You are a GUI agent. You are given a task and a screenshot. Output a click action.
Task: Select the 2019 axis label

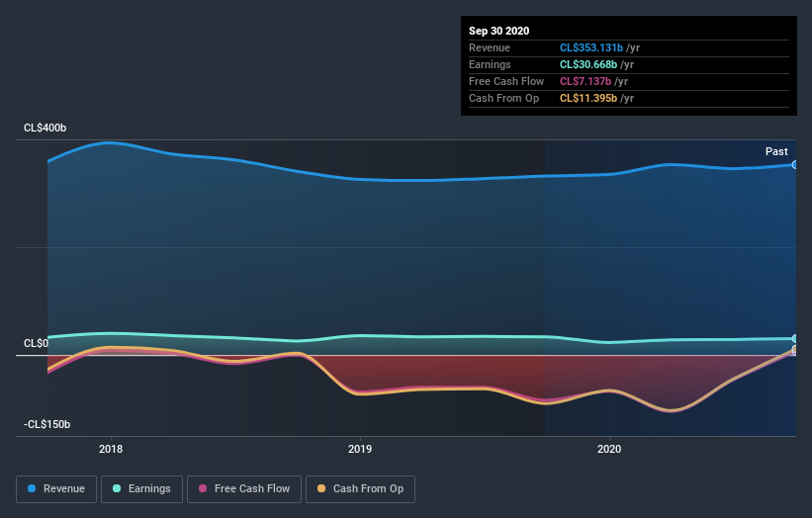point(360,449)
